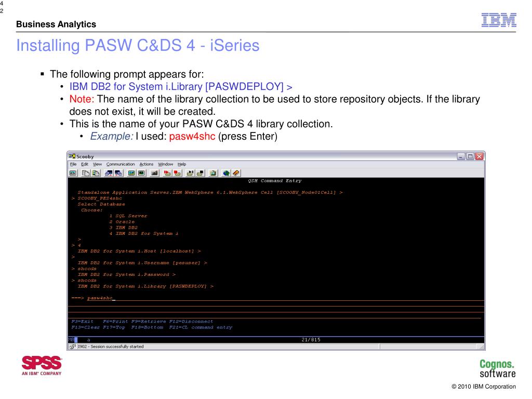Viewport: 532px width, 399px height.
Task: Click the '4 IBM DB2 for System i' line
Action: [x=144, y=233]
